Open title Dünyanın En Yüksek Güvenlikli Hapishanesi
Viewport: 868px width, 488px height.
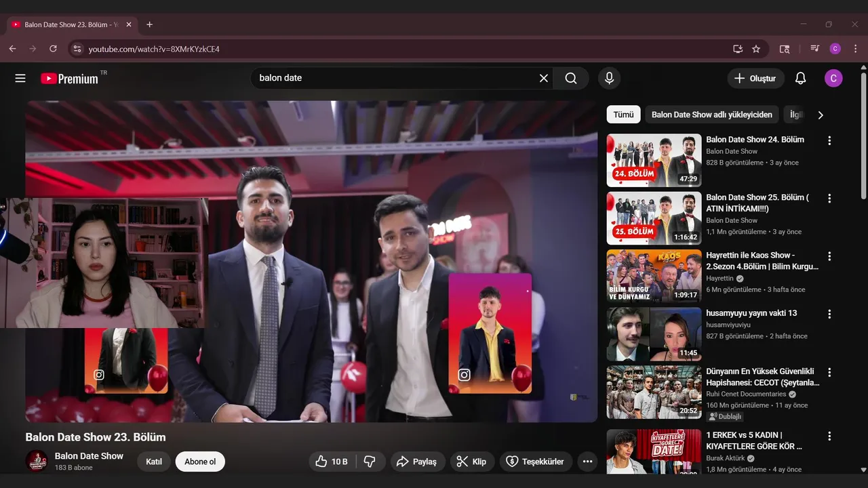click(x=762, y=378)
